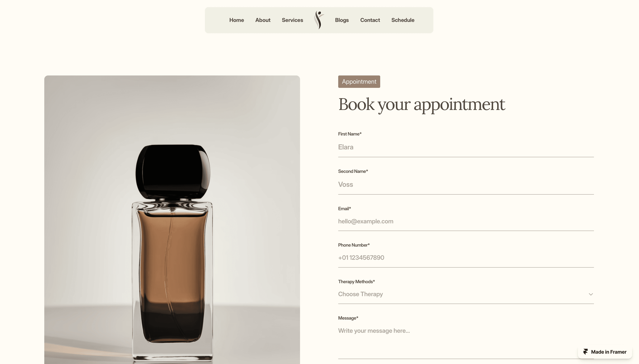Click the site logo in the navigation bar

[319, 20]
